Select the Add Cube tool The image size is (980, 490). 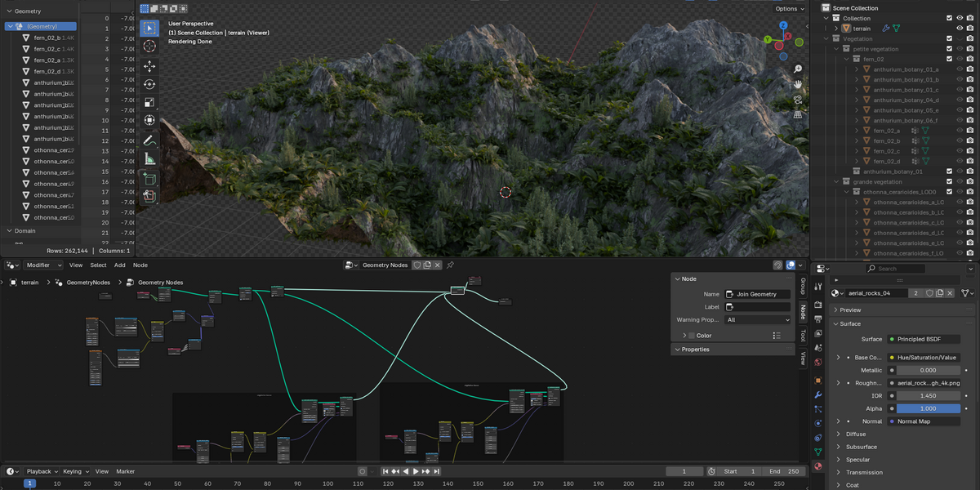(x=149, y=177)
